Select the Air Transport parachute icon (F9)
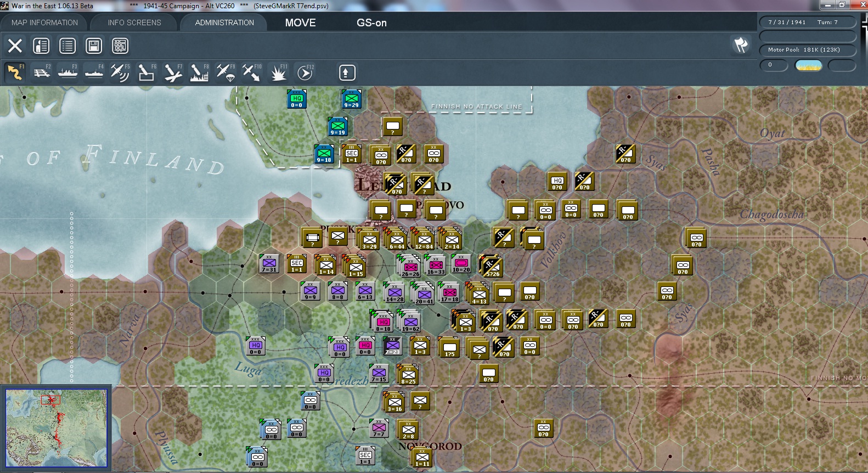 point(226,72)
